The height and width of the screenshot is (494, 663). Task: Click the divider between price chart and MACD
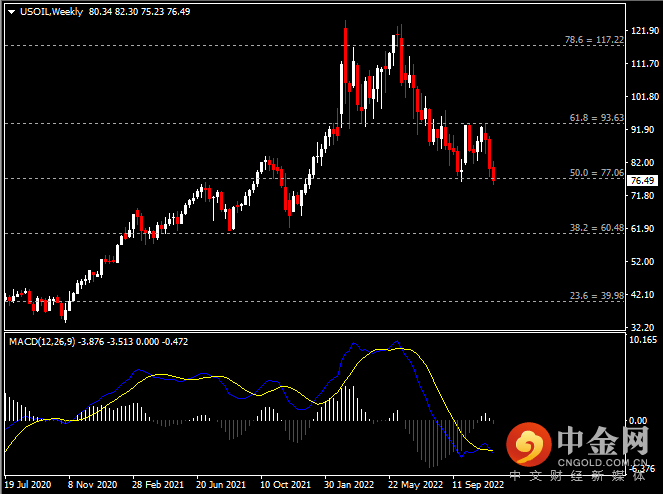pyautogui.click(x=310, y=331)
